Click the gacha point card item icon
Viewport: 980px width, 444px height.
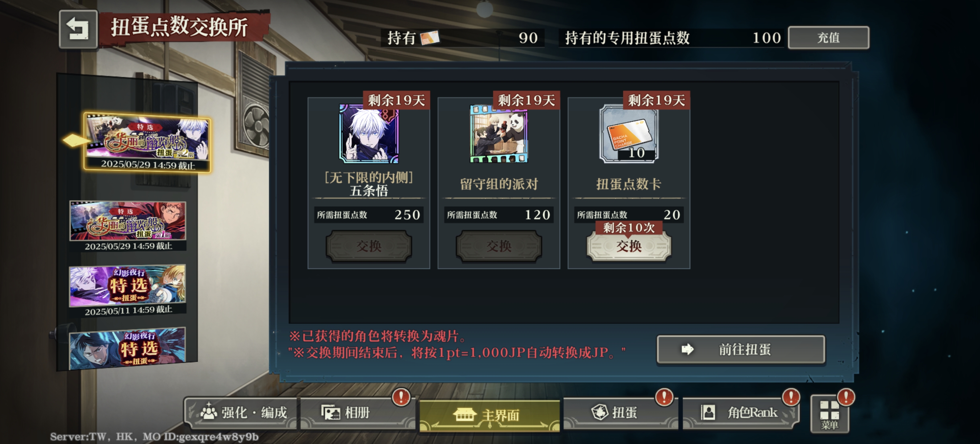tap(629, 134)
